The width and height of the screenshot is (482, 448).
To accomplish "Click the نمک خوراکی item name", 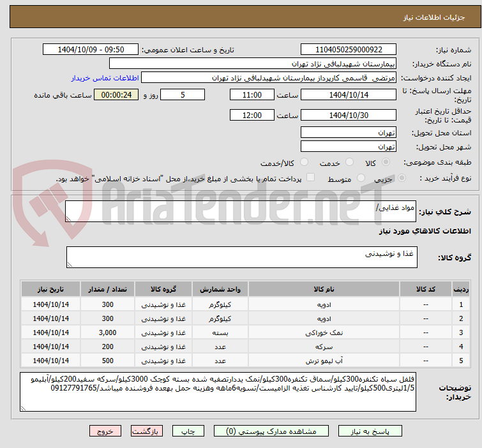I will click(x=324, y=332).
